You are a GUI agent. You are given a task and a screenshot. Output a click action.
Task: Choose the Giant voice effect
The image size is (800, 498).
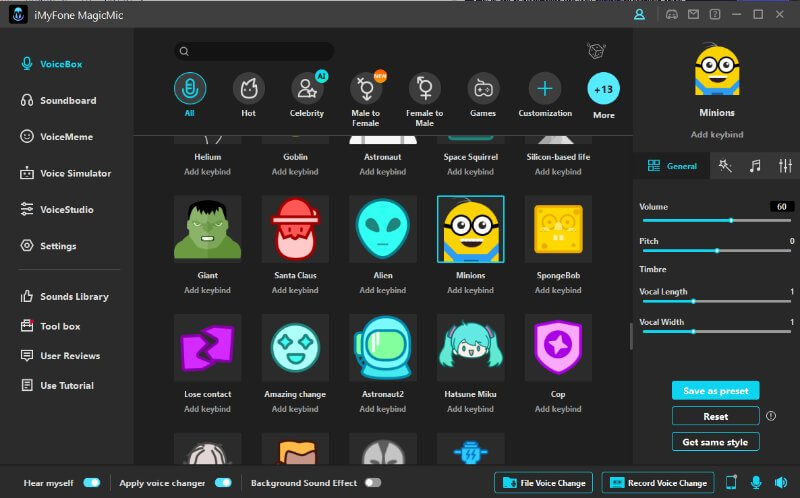[x=208, y=229]
